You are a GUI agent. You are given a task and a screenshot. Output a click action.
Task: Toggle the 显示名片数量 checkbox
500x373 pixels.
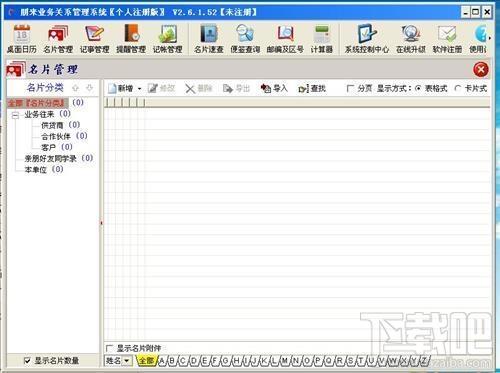pyautogui.click(x=27, y=360)
